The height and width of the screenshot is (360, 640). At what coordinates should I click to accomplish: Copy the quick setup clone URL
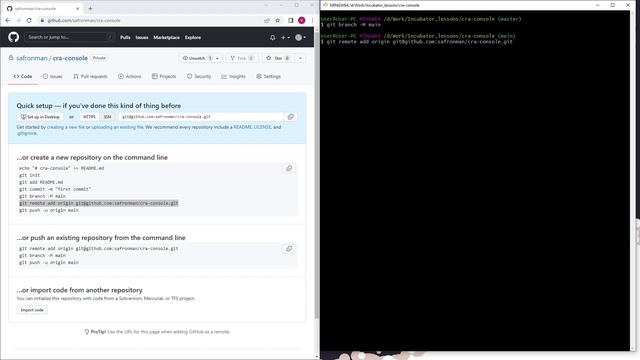[x=291, y=117]
